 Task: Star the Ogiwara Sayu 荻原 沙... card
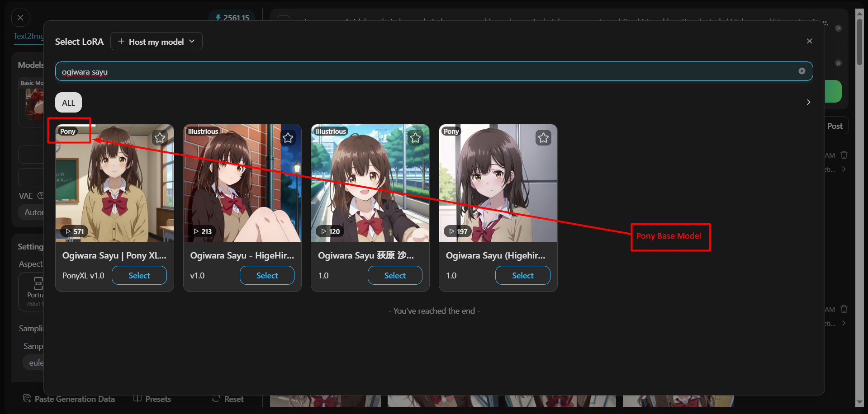(x=415, y=137)
